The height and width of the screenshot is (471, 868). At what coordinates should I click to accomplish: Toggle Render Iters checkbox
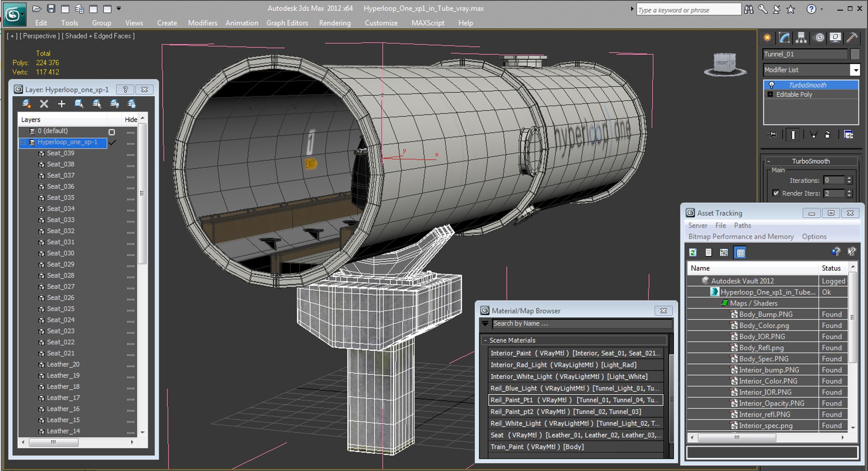pyautogui.click(x=776, y=193)
